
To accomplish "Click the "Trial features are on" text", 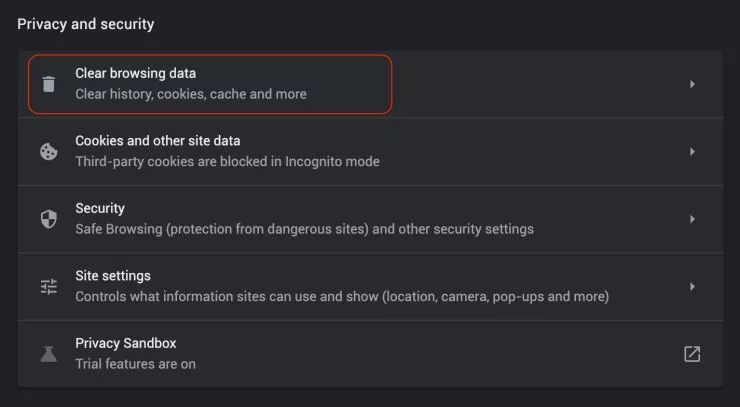I will (x=135, y=364).
